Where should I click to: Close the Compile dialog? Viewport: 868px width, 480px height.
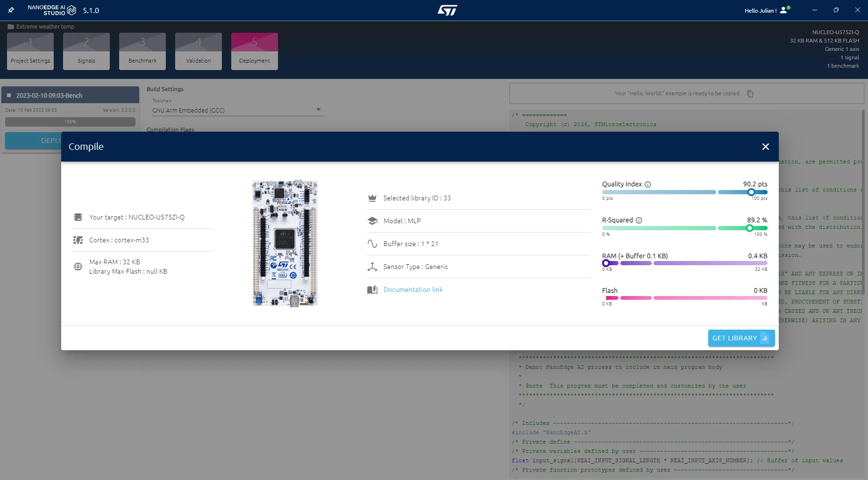click(x=765, y=147)
